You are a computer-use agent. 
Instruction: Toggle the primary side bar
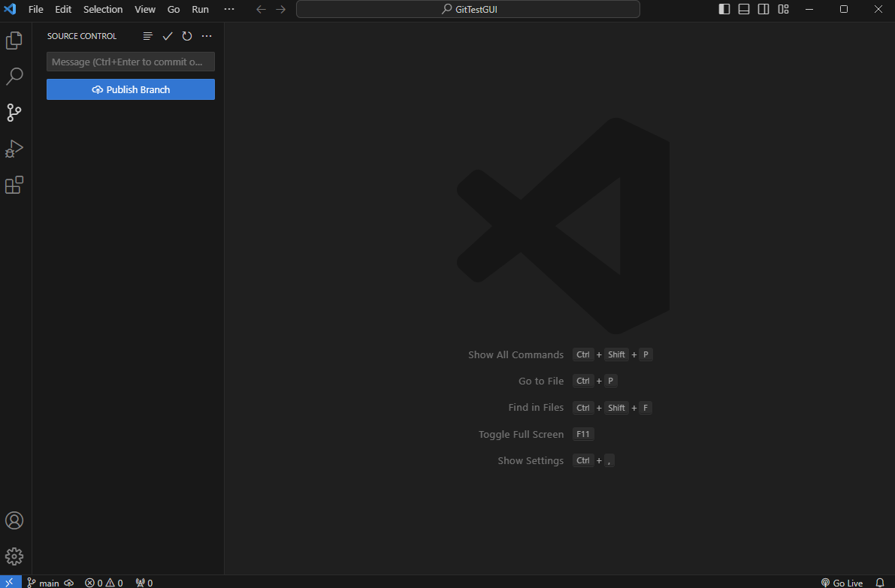click(724, 9)
